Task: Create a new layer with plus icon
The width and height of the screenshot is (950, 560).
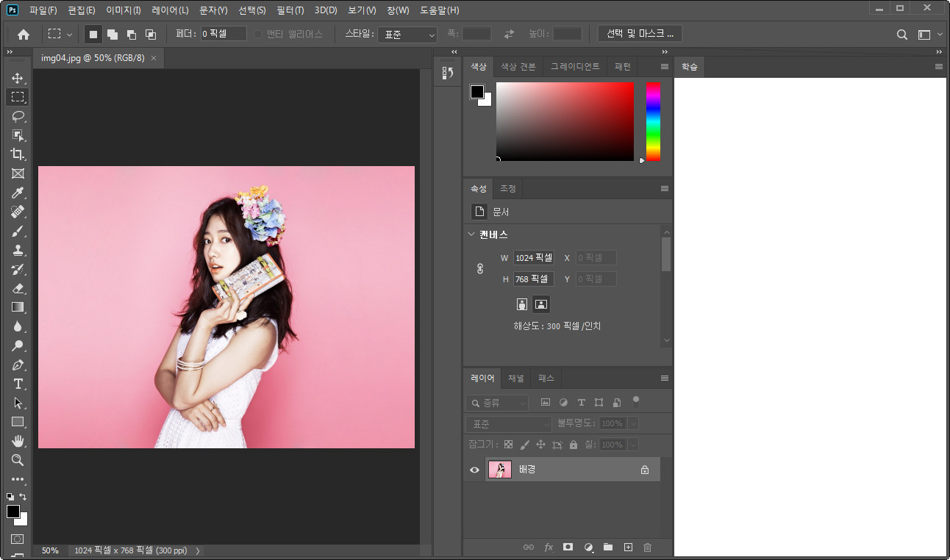Action: click(x=628, y=548)
